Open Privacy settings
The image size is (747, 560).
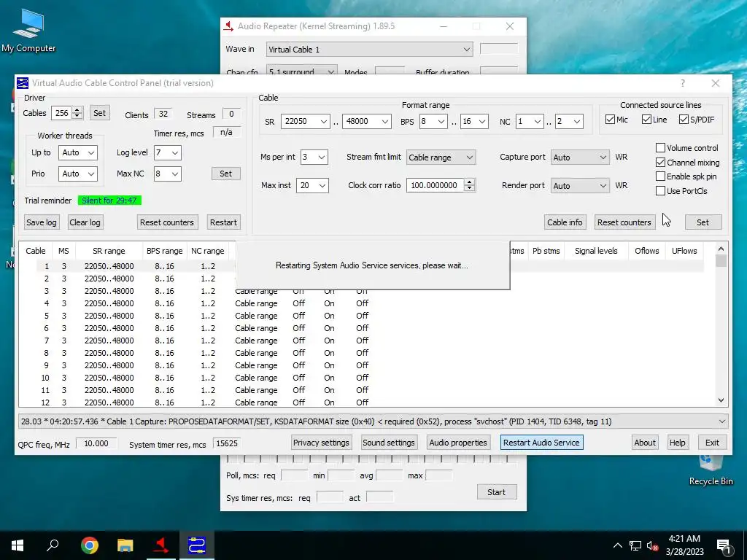click(x=321, y=443)
